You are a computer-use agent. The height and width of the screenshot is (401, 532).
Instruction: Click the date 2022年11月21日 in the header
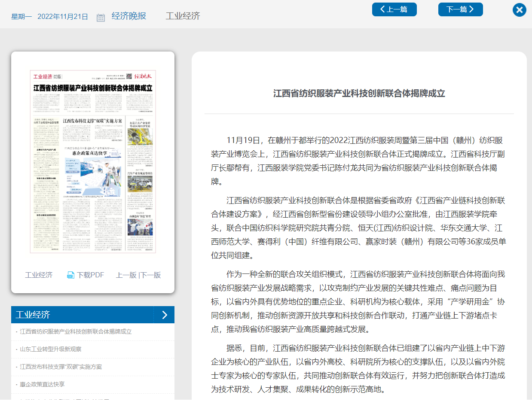[63, 17]
